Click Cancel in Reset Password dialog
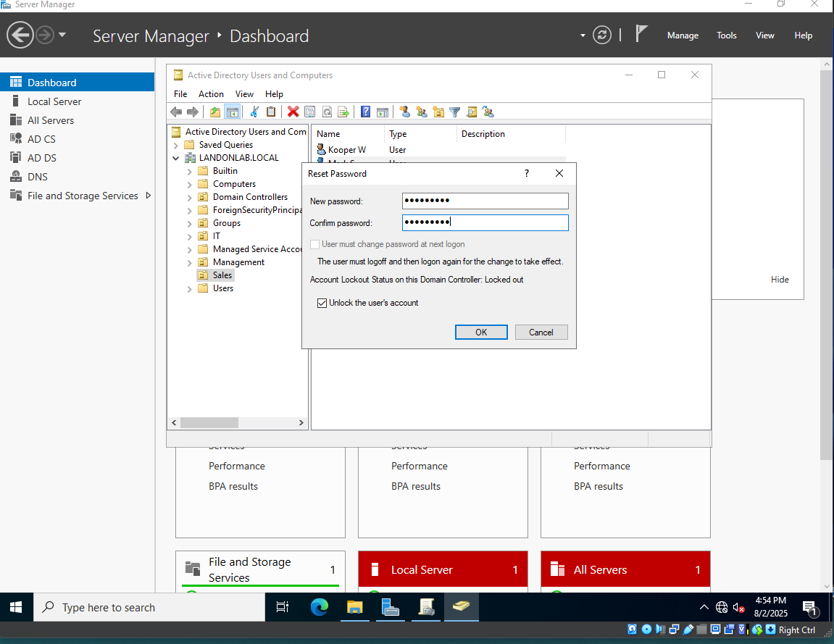The width and height of the screenshot is (834, 644). pos(541,332)
